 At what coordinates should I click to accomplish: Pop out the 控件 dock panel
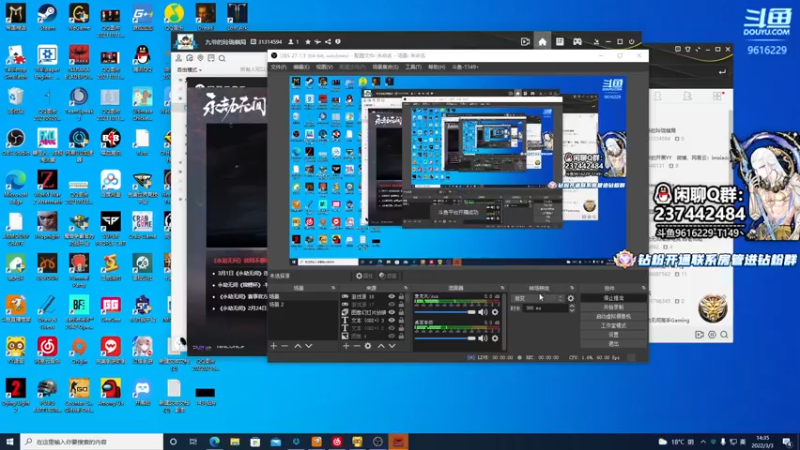643,288
